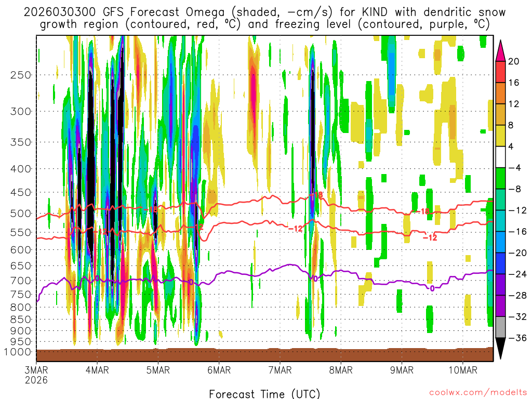Click the orange 12-to-16 color bar segment

point(500,94)
